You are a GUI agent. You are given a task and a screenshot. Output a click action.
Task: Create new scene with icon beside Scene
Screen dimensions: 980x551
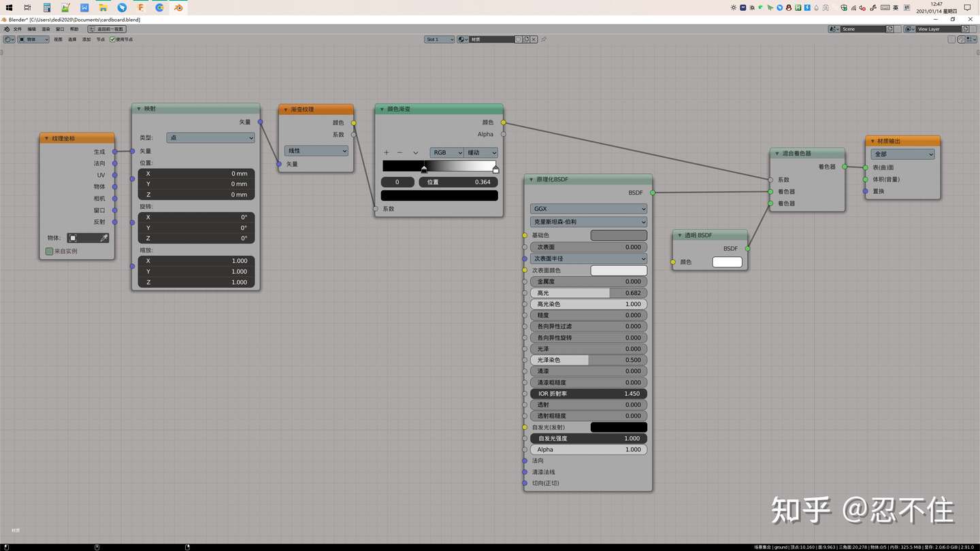click(x=890, y=29)
